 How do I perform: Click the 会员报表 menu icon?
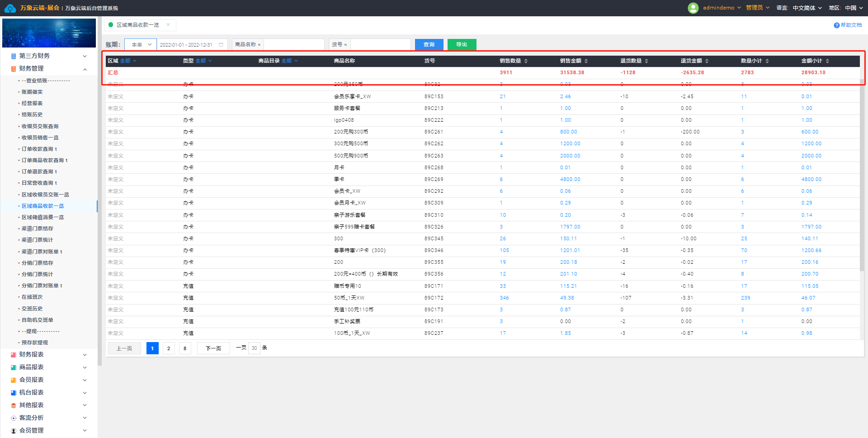point(14,380)
